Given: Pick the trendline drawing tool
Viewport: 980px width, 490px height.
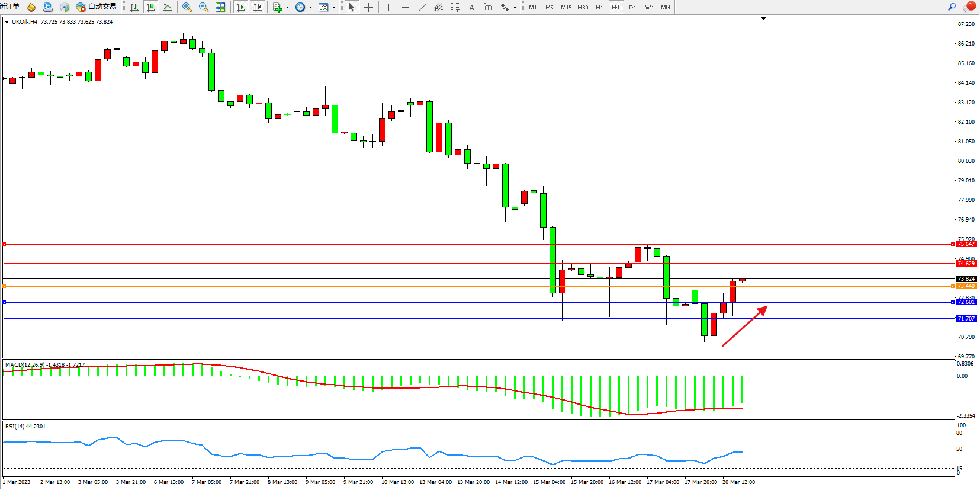Looking at the screenshot, I should pos(422,7).
